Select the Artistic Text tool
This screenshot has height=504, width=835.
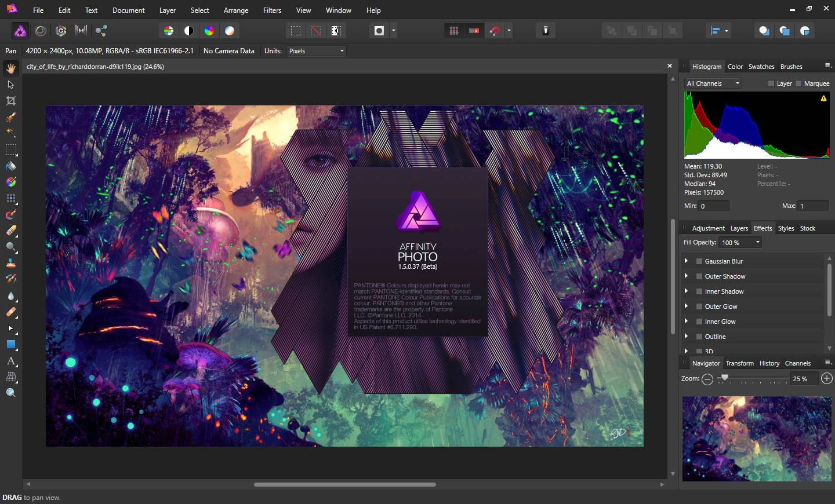pyautogui.click(x=11, y=361)
